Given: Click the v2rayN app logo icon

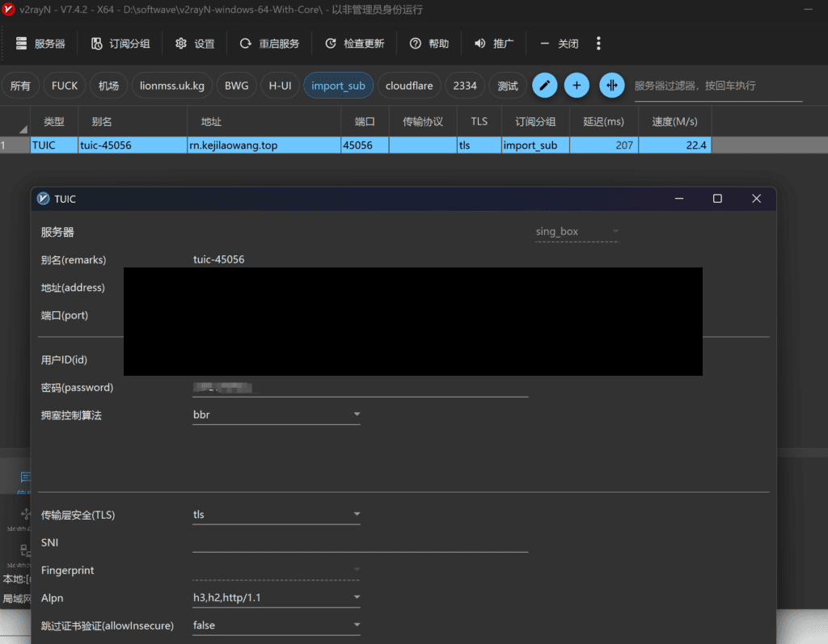Looking at the screenshot, I should [x=8, y=10].
